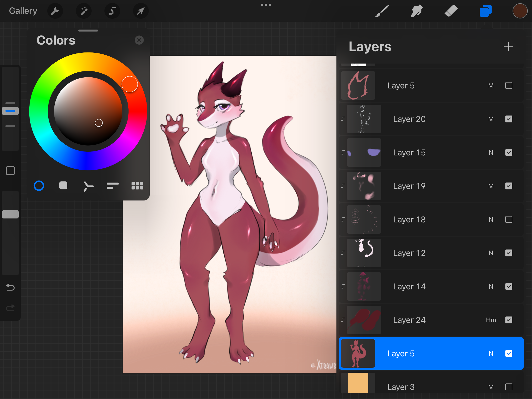Open blend mode Hm of Layer 24

coord(491,320)
